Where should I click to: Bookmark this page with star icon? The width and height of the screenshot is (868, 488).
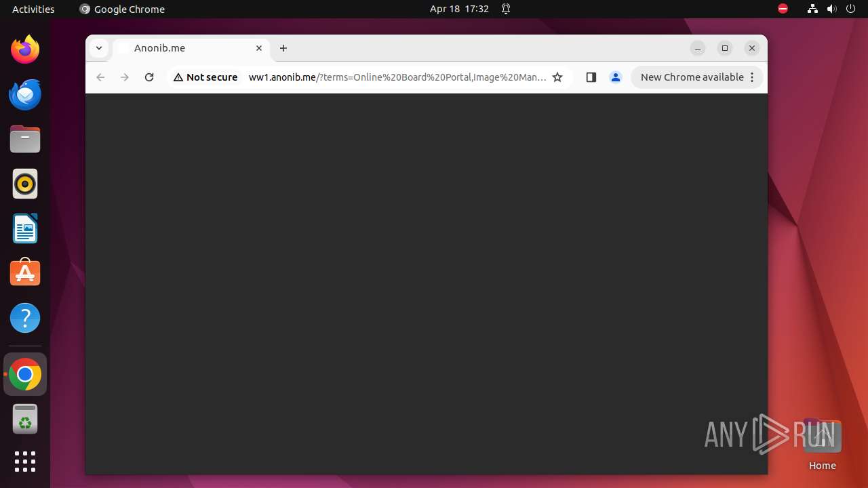click(x=557, y=77)
